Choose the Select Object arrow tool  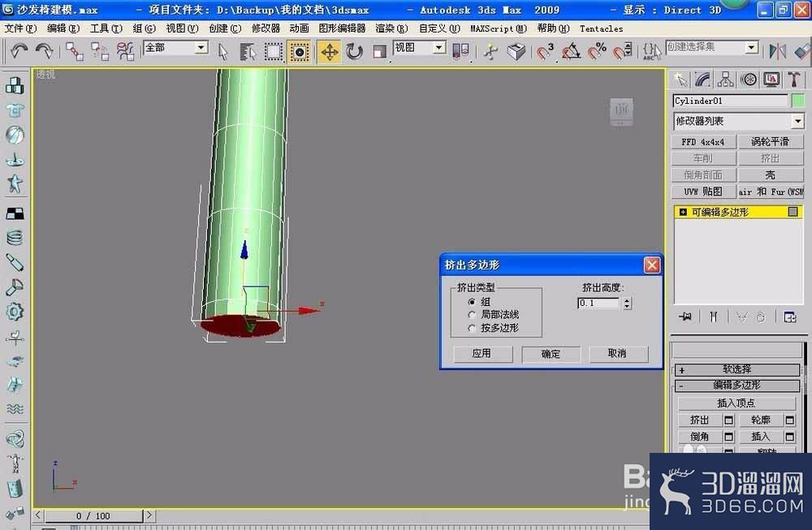[223, 52]
